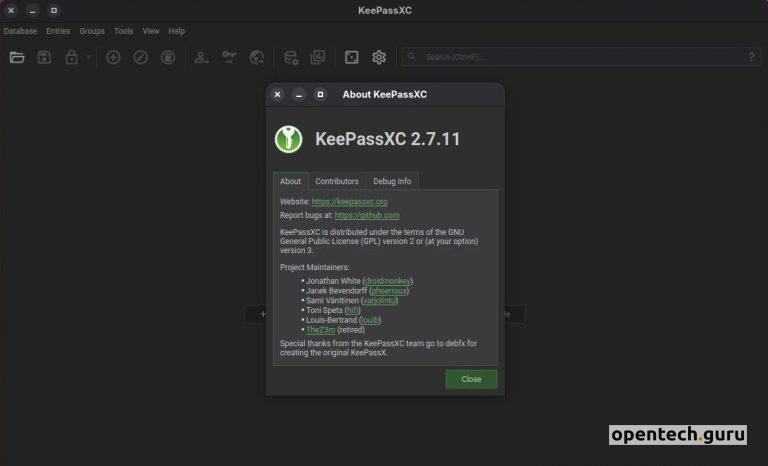Open Settings via the gear icon

coord(379,58)
